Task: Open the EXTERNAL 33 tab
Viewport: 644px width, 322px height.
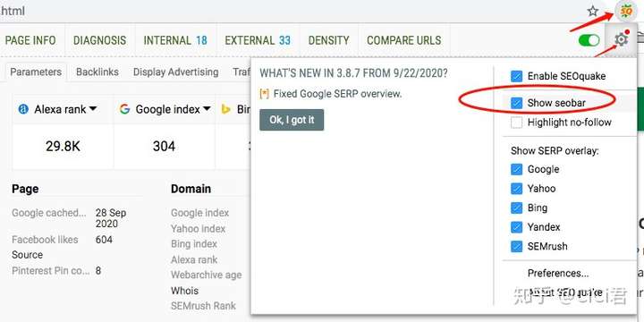Action: (258, 40)
